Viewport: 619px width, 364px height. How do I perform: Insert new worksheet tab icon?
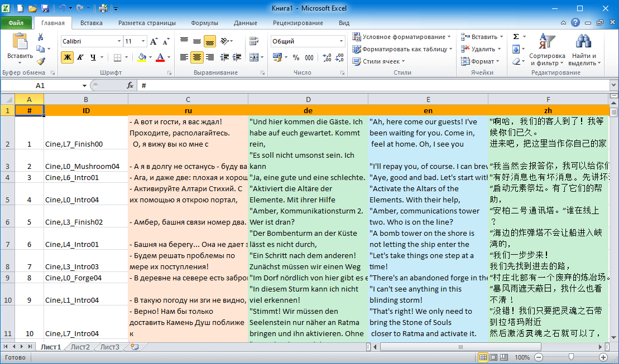[x=135, y=347]
